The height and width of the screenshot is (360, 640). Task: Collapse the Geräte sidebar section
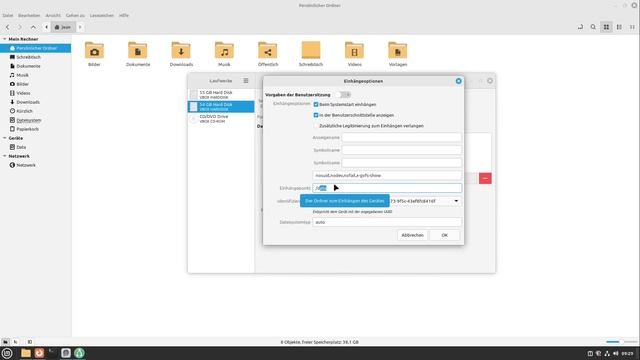(x=4, y=138)
